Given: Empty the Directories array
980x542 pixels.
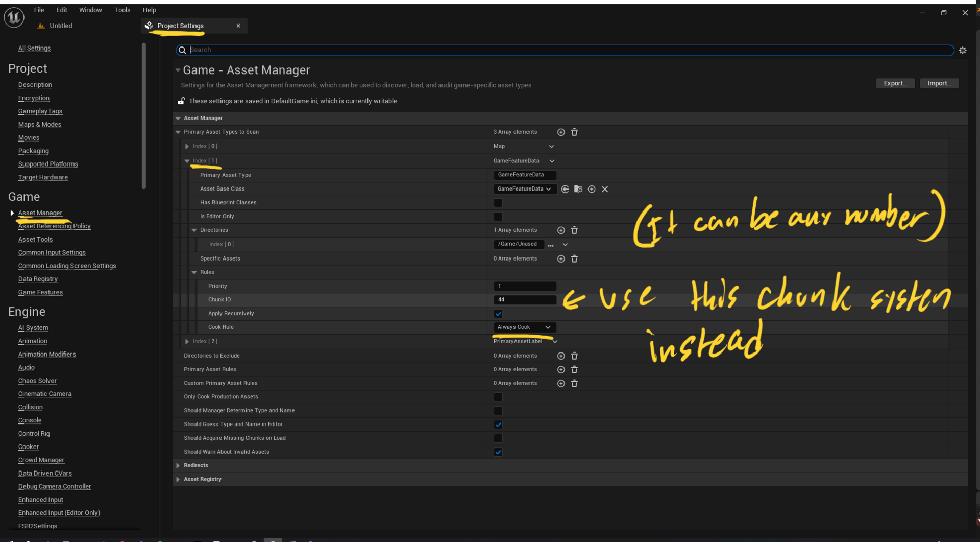Looking at the screenshot, I should (x=574, y=230).
